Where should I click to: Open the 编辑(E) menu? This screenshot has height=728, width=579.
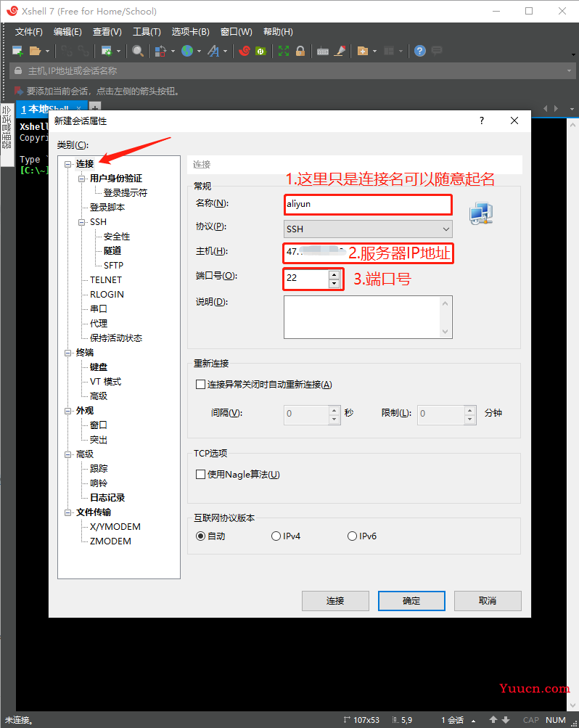67,31
